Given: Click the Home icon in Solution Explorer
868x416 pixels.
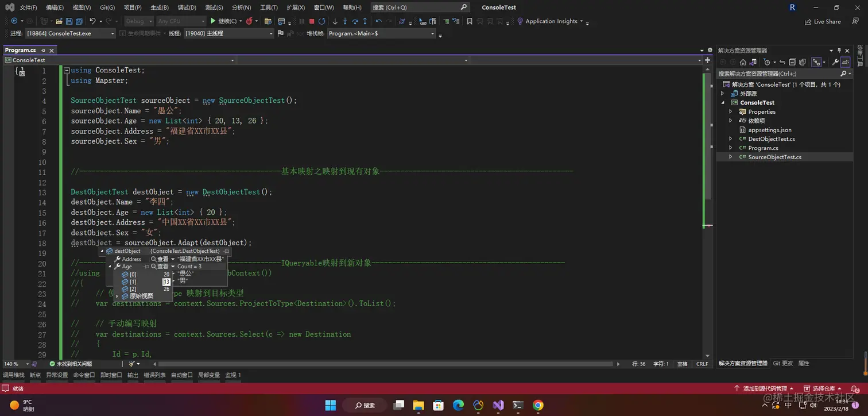Looking at the screenshot, I should tap(743, 62).
